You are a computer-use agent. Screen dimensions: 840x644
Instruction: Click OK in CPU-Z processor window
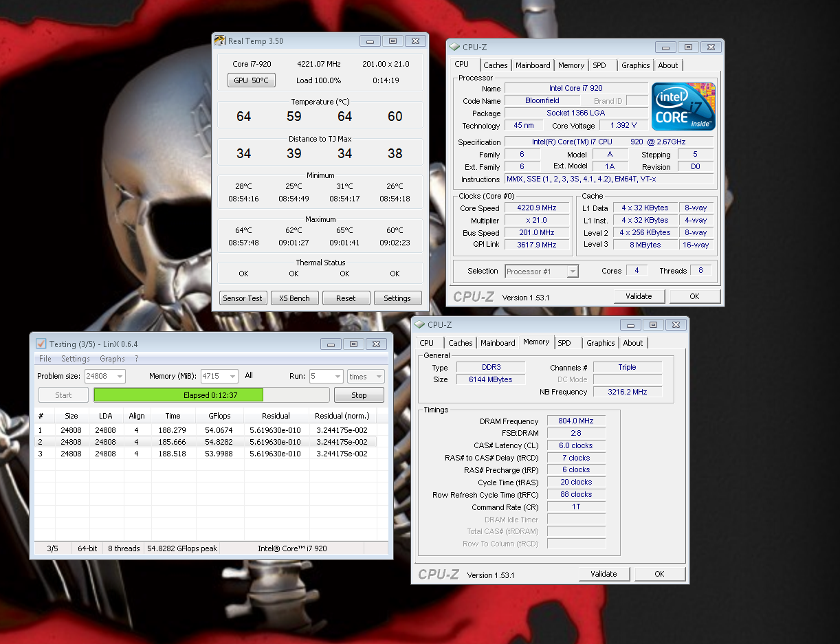[x=694, y=296]
